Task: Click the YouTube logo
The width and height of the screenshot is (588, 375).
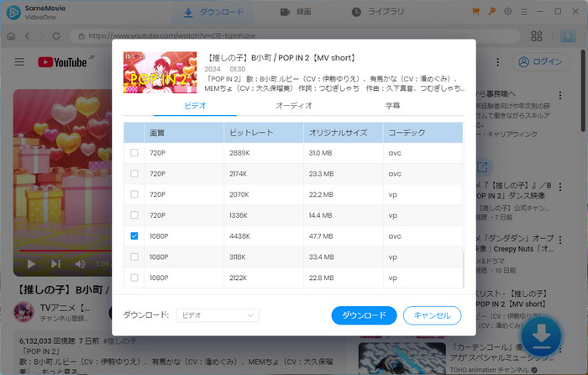Action: click(63, 62)
